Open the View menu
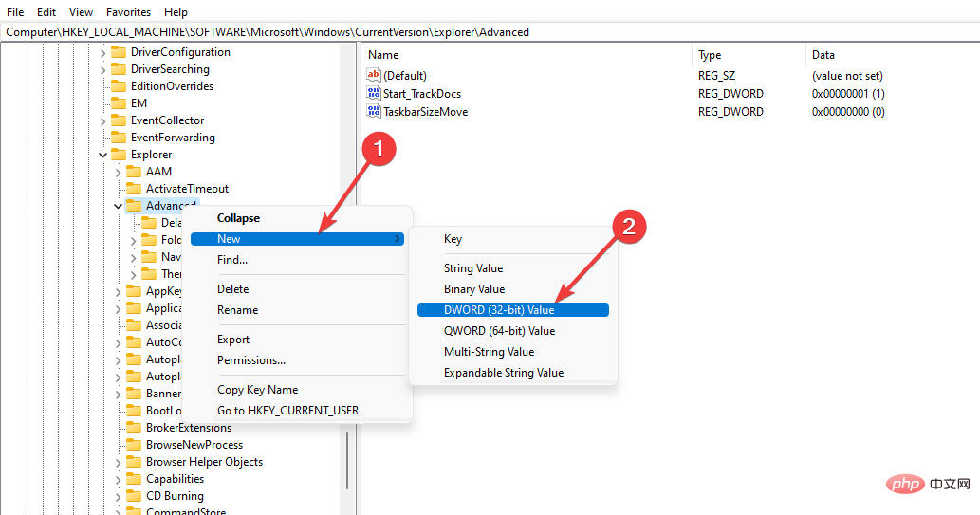Viewport: 980px width, 515px height. 82,12
